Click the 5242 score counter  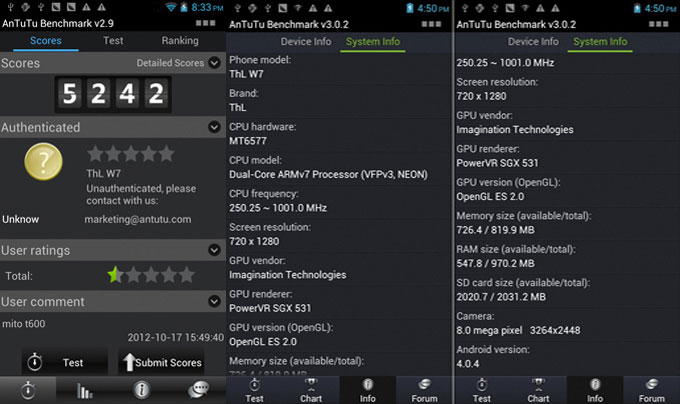pyautogui.click(x=113, y=94)
